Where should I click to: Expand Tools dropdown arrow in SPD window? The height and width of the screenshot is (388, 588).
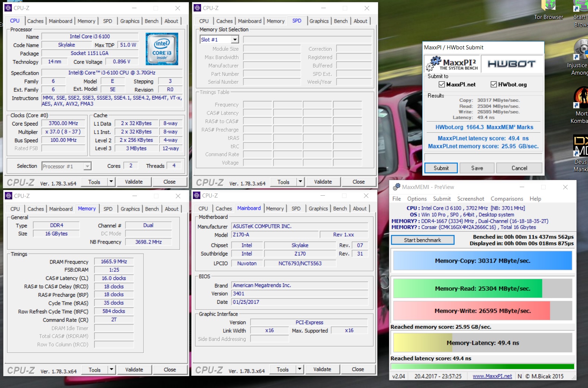[x=300, y=182]
